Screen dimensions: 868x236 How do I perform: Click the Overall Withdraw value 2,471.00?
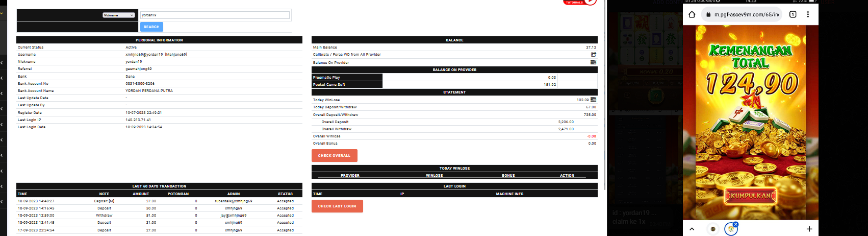click(566, 129)
